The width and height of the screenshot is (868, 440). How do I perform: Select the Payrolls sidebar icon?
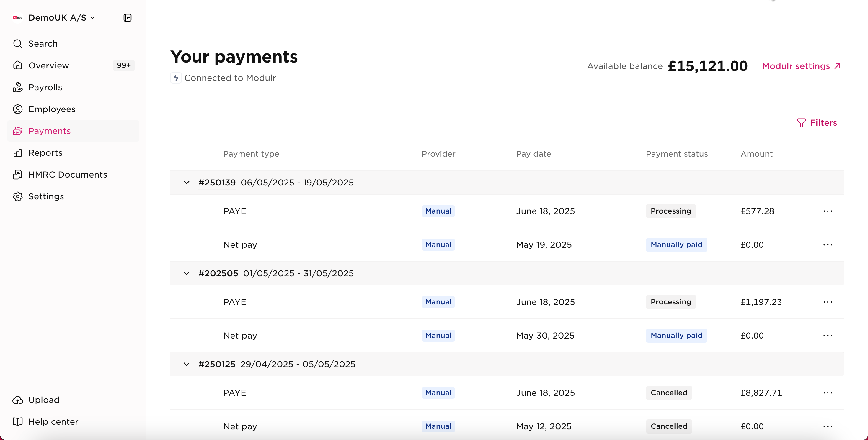pos(17,87)
